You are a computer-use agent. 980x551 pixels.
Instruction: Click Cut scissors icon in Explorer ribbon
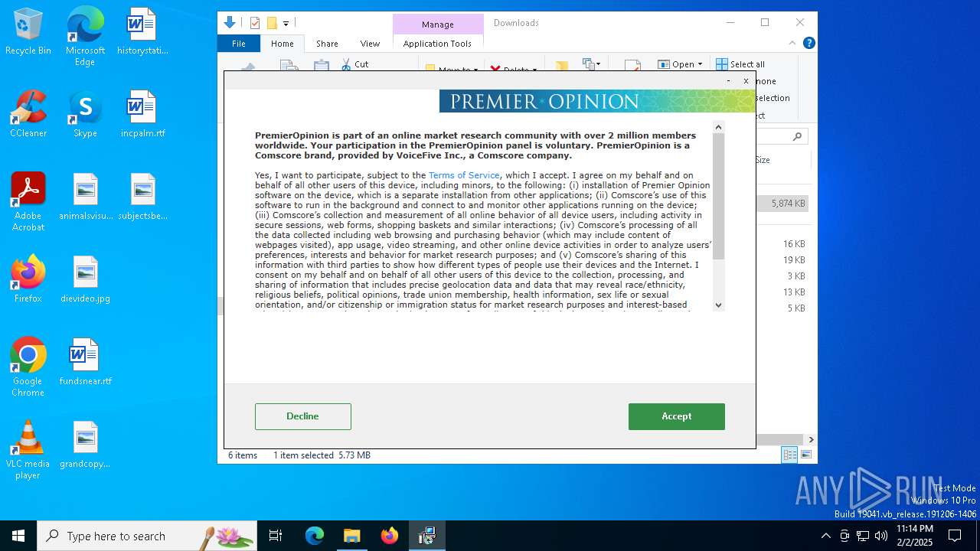point(346,64)
